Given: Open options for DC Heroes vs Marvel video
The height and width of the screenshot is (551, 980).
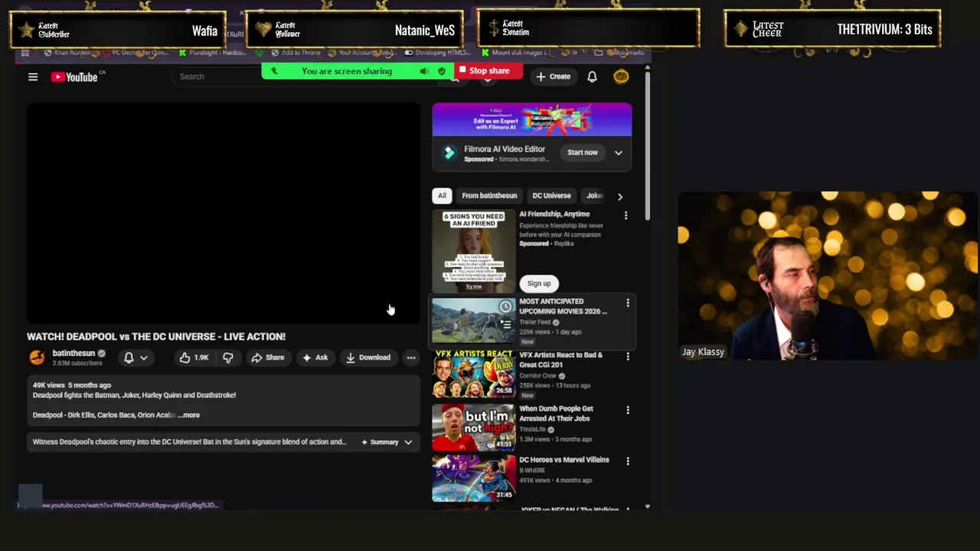Looking at the screenshot, I should tap(628, 461).
